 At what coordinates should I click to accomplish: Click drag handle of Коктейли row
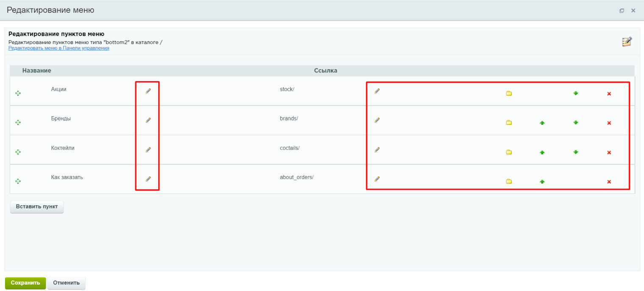18,152
